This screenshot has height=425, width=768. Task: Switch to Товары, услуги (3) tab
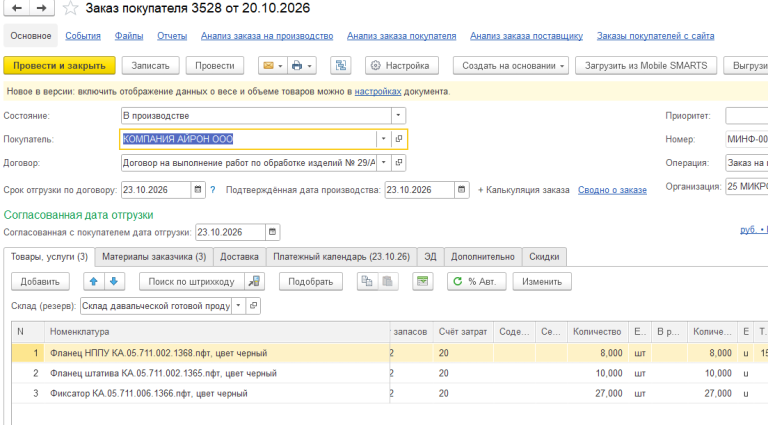point(49,257)
